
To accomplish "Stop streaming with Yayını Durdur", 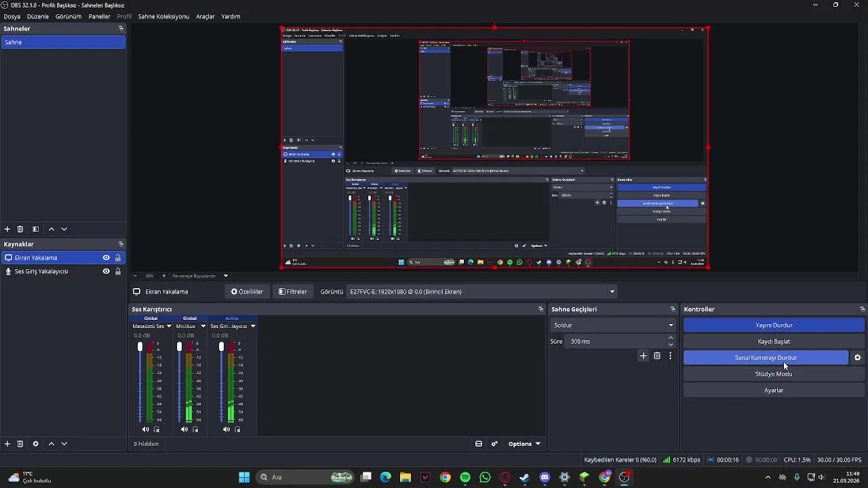I will (x=774, y=325).
